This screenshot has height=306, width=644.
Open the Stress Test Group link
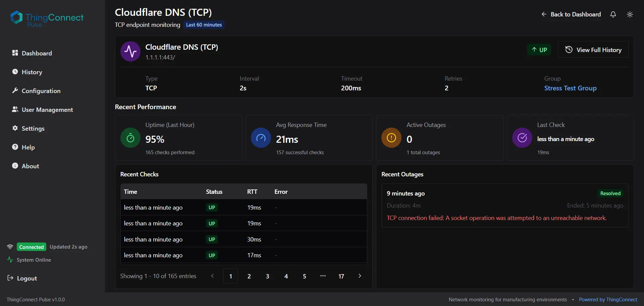tap(570, 88)
